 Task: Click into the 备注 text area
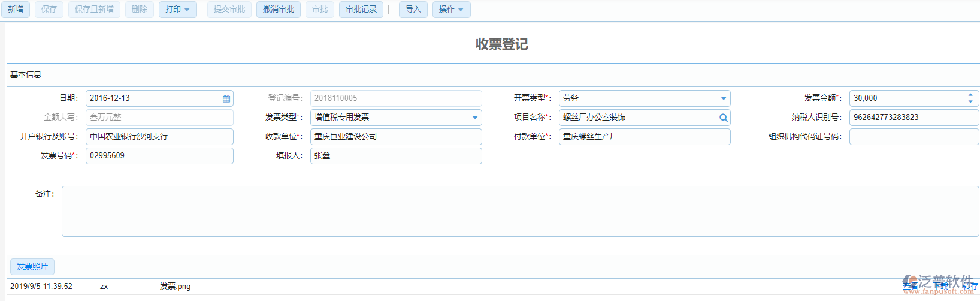(x=520, y=211)
